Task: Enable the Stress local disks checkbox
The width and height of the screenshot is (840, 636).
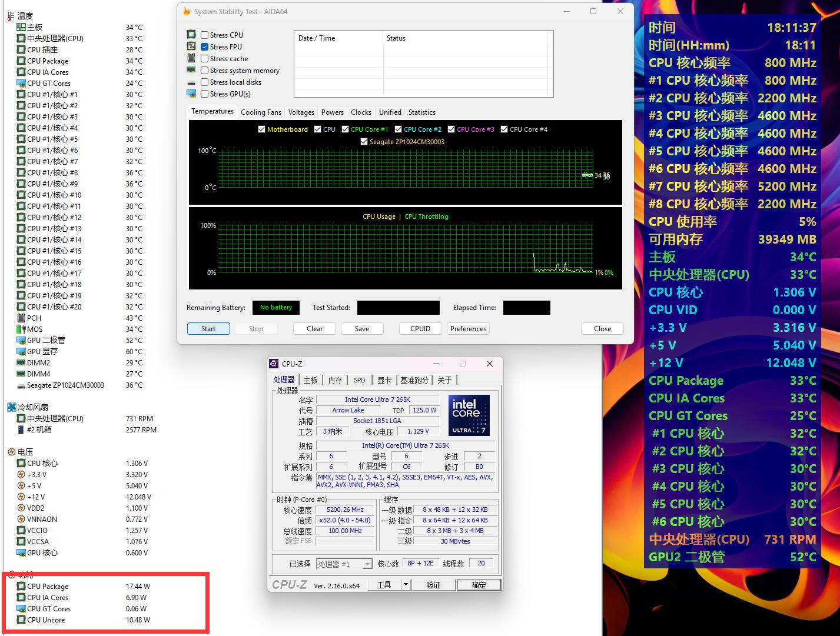Action: point(205,82)
